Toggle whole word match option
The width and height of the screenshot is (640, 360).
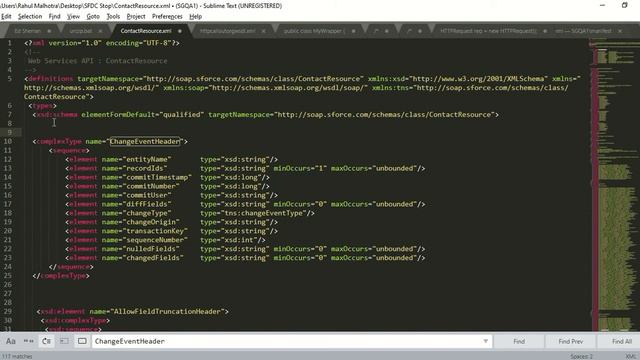pos(29,341)
